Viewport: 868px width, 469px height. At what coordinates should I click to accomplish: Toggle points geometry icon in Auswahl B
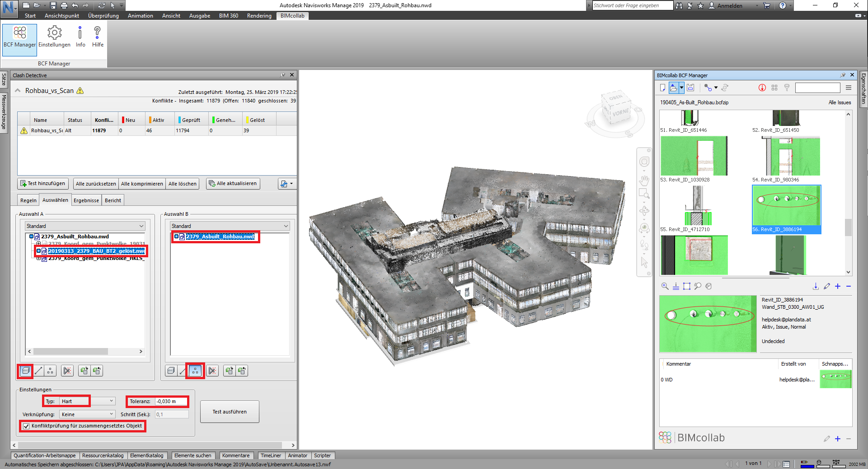coord(195,371)
